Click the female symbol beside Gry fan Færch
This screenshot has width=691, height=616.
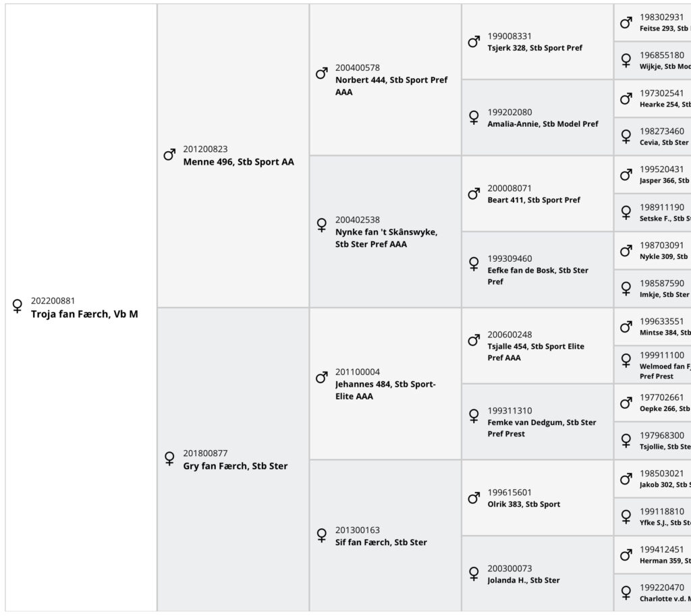pyautogui.click(x=169, y=458)
